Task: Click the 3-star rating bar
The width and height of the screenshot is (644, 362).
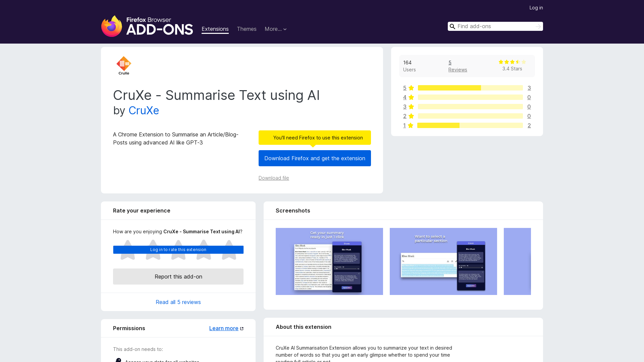Action: pyautogui.click(x=470, y=107)
